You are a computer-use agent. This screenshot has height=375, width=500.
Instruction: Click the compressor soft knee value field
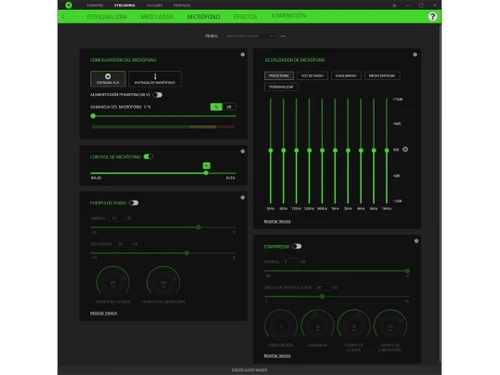pos(323,287)
